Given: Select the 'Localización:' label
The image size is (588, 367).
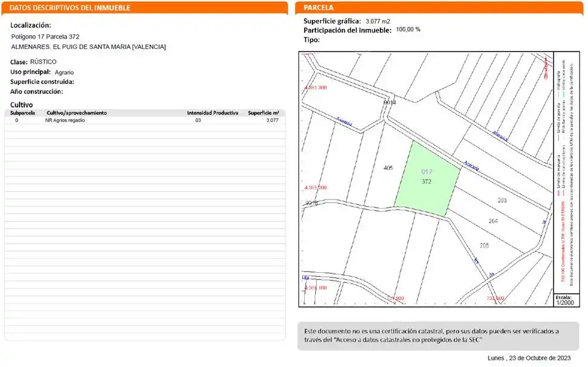Looking at the screenshot, I should (x=31, y=25).
